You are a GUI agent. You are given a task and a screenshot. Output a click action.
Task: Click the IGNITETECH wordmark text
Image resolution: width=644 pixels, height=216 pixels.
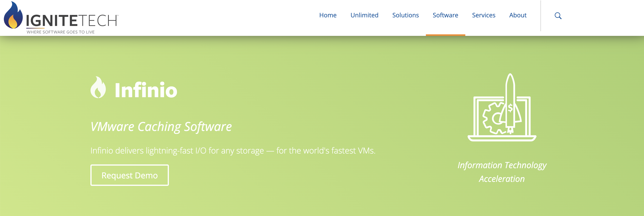72,21
